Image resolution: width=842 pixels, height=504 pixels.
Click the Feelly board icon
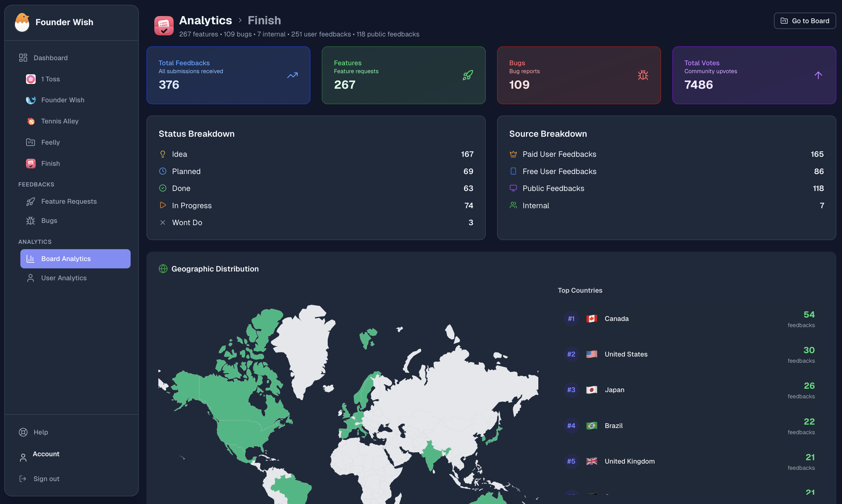coord(31,142)
